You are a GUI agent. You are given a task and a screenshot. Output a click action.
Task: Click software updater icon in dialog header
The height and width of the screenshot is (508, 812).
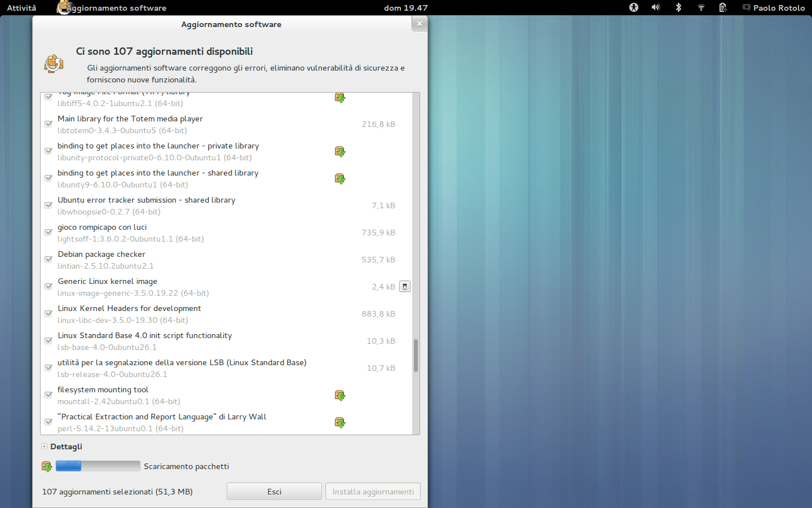click(x=54, y=63)
